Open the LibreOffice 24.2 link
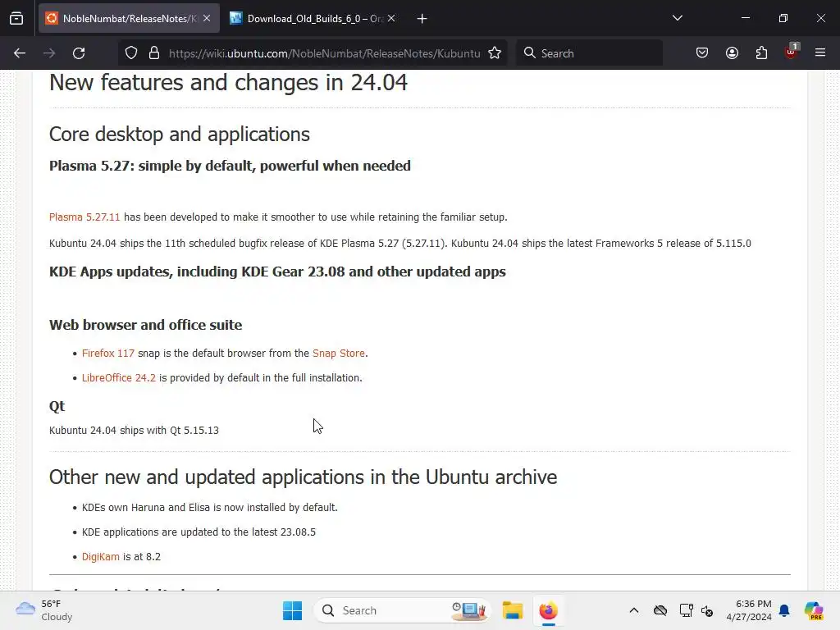 (x=119, y=377)
